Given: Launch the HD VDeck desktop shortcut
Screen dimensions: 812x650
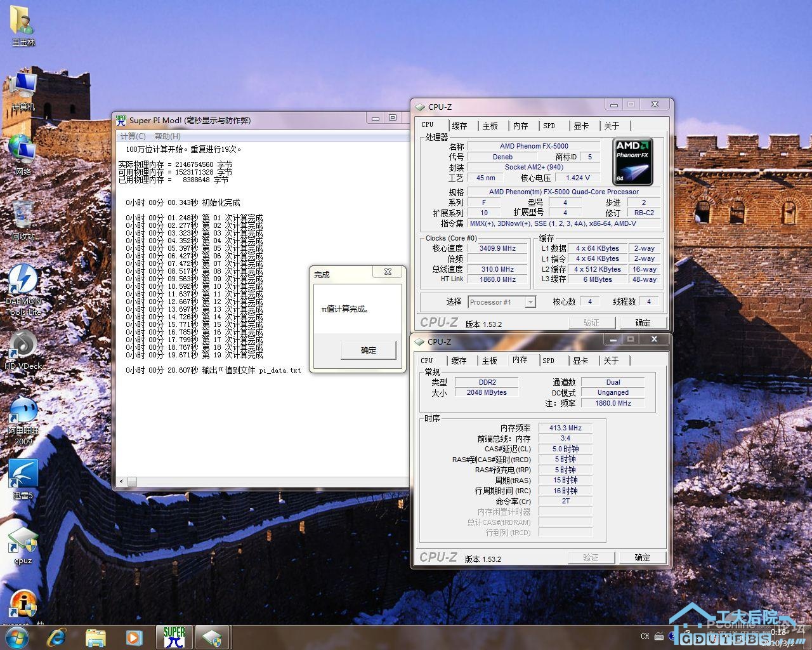Looking at the screenshot, I should point(23,350).
